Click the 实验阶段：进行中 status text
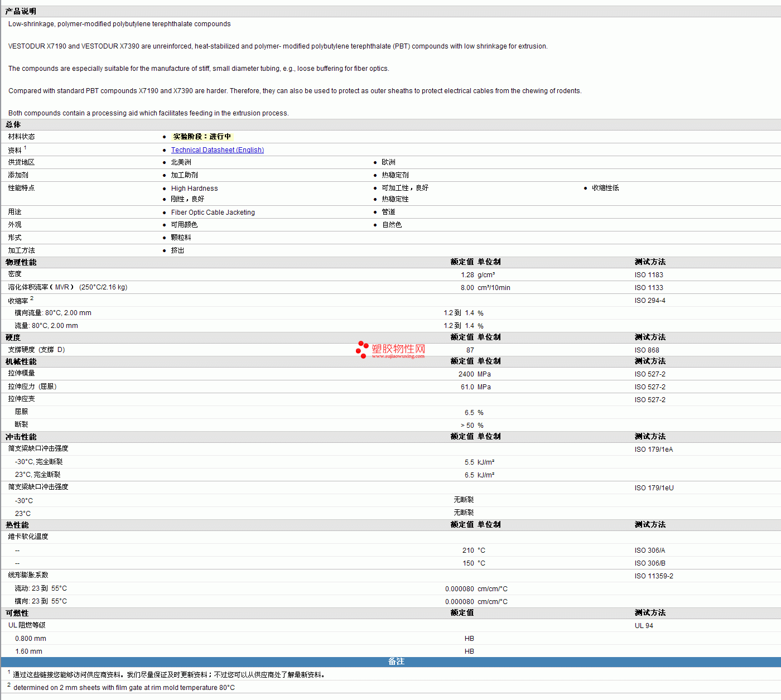This screenshot has width=781, height=700. [201, 137]
